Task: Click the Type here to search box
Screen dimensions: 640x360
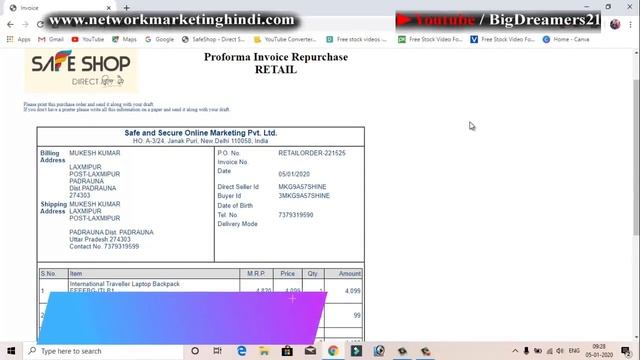Action: click(102, 351)
